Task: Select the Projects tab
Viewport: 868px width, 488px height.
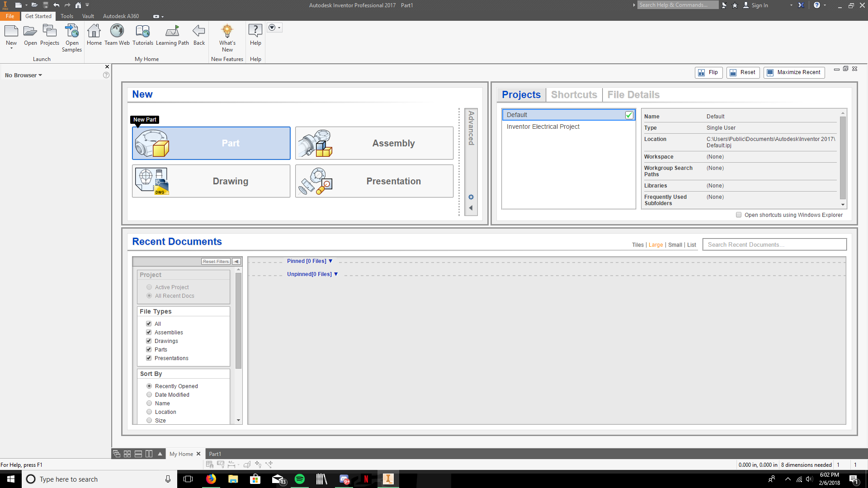Action: click(521, 95)
